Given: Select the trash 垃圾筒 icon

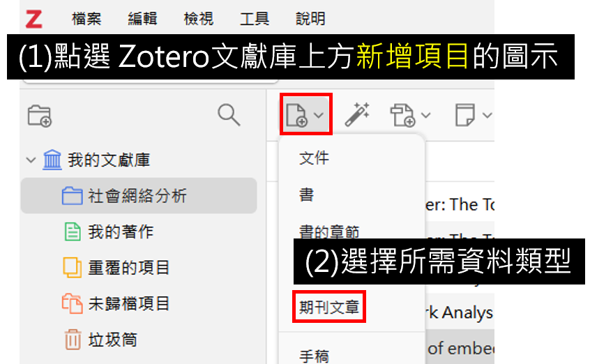Looking at the screenshot, I should (x=73, y=339).
